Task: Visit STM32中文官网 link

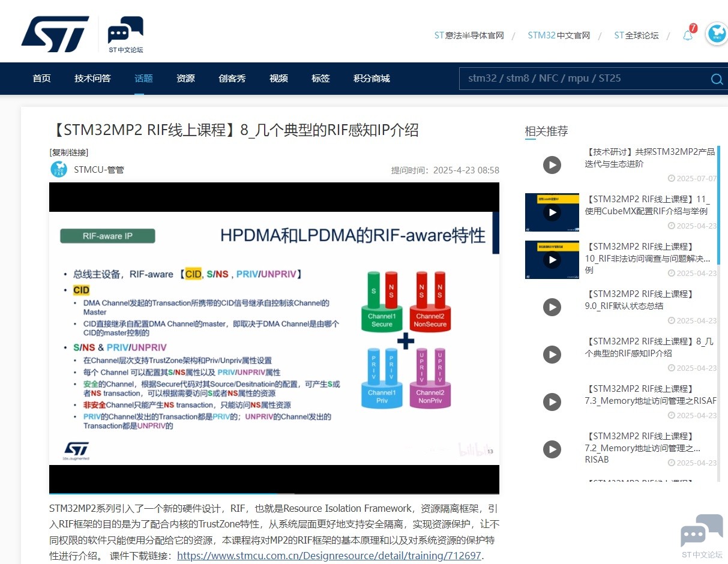Action: pos(559,35)
